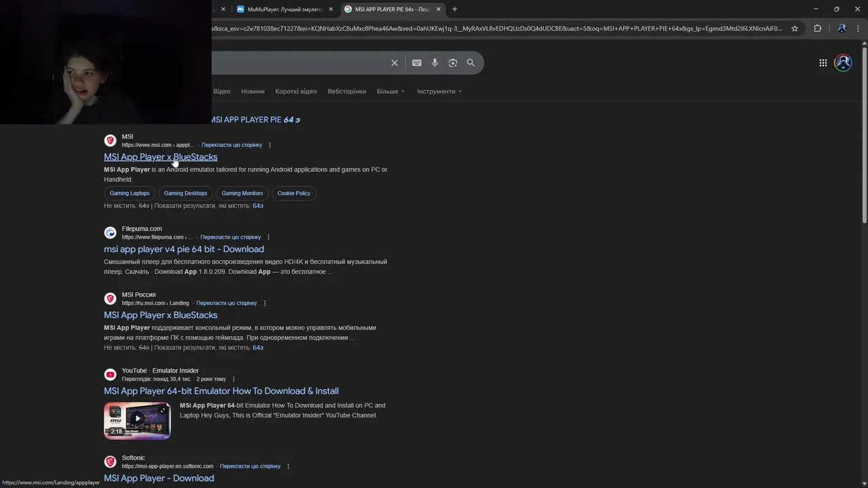Click the Filepuma.com site name
The image size is (868, 488).
click(x=142, y=229)
